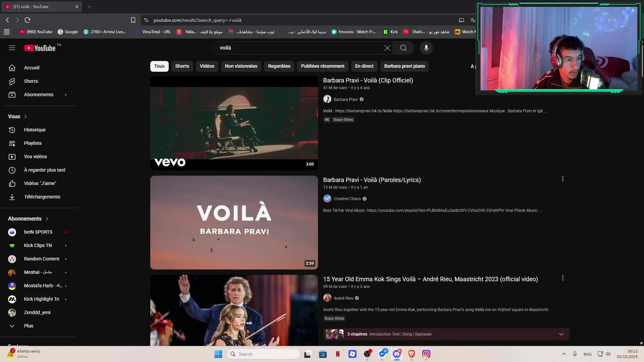This screenshot has height=362, width=644.
Task: Reload the page with the refresh icon
Action: coord(27,20)
